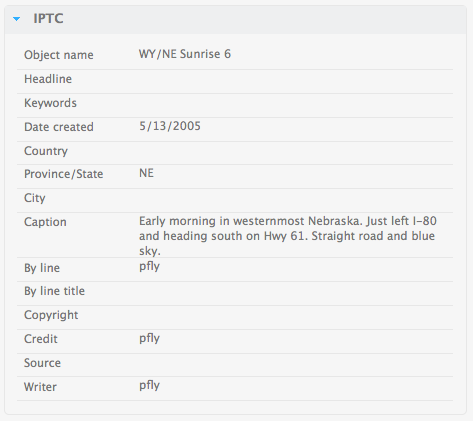Click the Keywords row label
The width and height of the screenshot is (473, 421).
point(50,103)
